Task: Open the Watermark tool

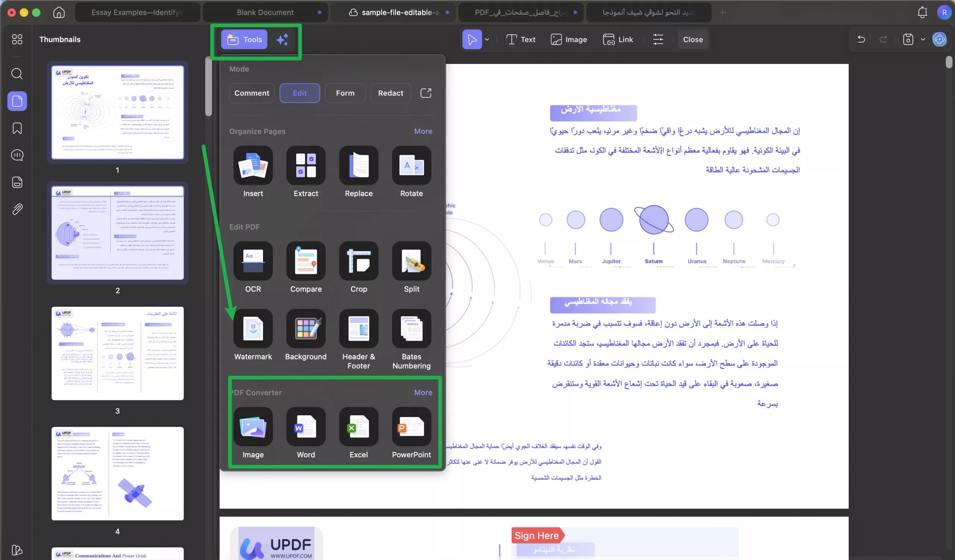Action: click(x=253, y=335)
